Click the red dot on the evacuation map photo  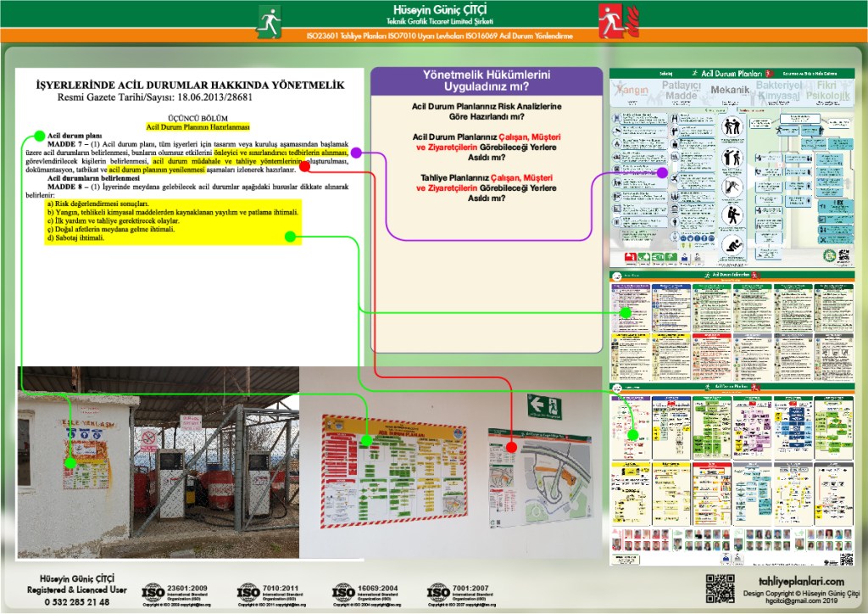[x=511, y=446]
